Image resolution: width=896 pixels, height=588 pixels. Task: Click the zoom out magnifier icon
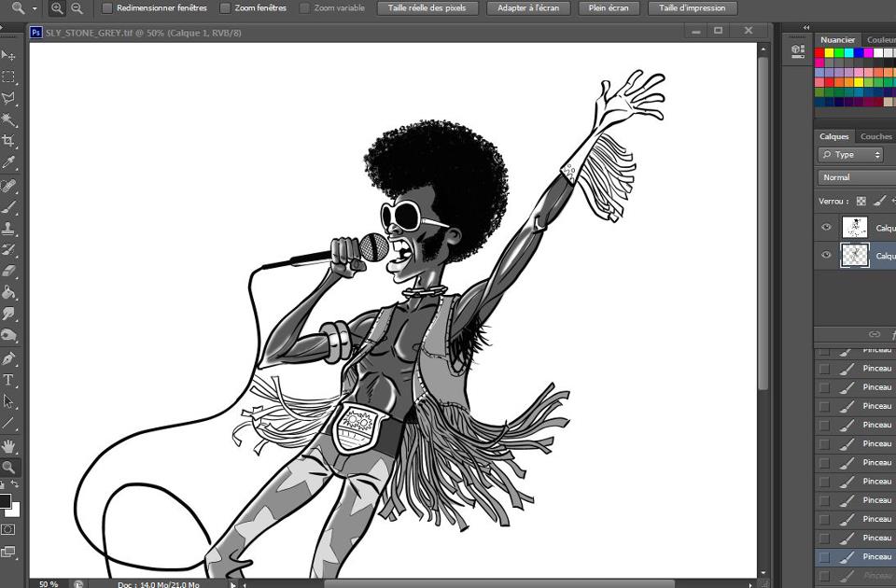77,7
